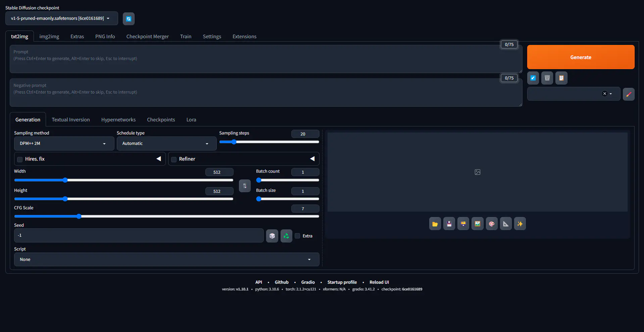Enable the Refiner checkbox
Image resolution: width=644 pixels, height=332 pixels.
pyautogui.click(x=174, y=159)
